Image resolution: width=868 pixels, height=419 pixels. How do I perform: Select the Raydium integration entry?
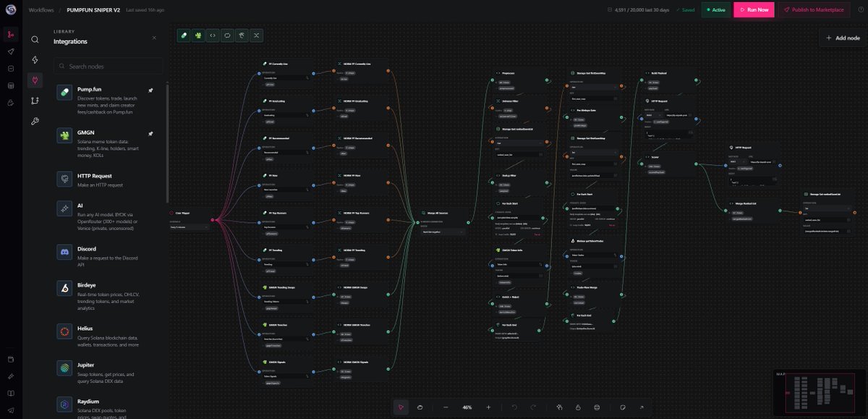pyautogui.click(x=109, y=407)
